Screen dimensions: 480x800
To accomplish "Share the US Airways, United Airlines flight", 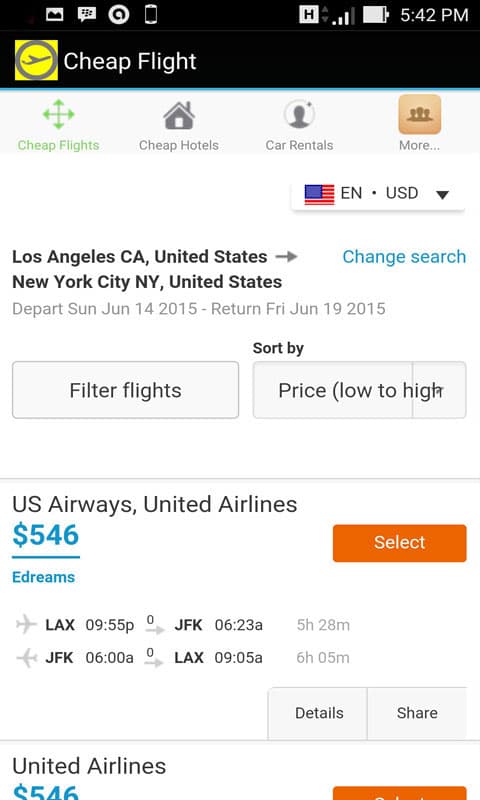I will (417, 713).
